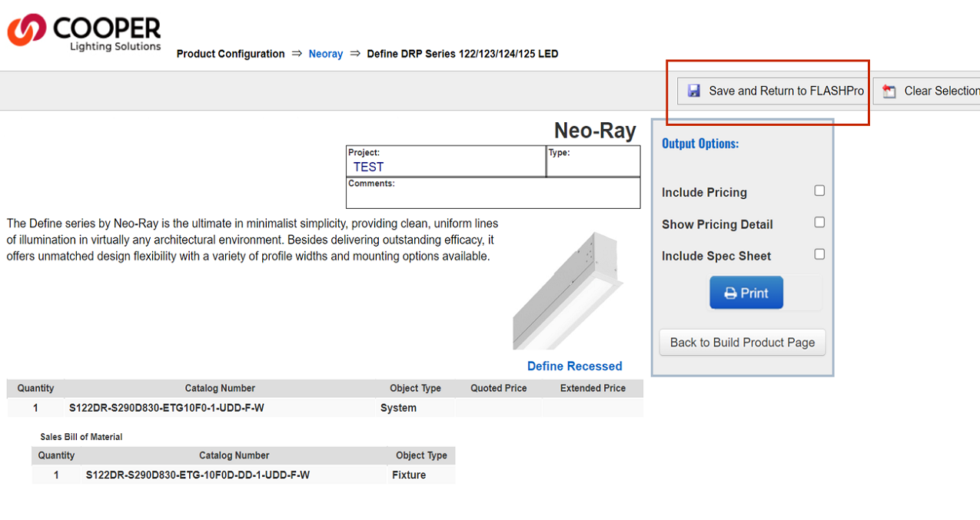This screenshot has width=980, height=520.
Task: Click the Project field showing TEST
Action: coord(446,161)
